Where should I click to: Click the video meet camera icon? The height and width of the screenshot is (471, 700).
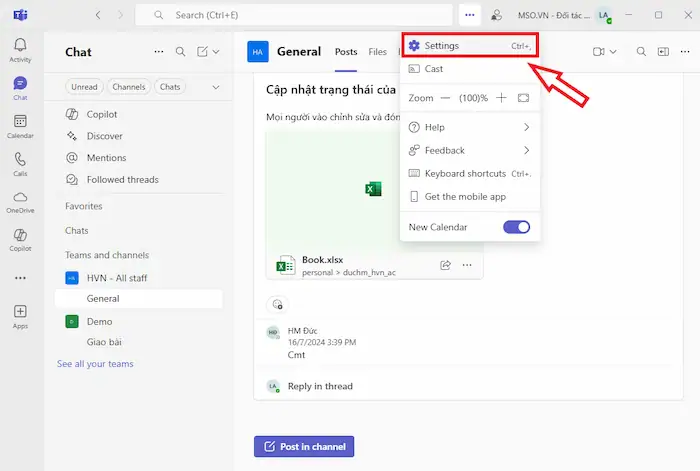[599, 52]
